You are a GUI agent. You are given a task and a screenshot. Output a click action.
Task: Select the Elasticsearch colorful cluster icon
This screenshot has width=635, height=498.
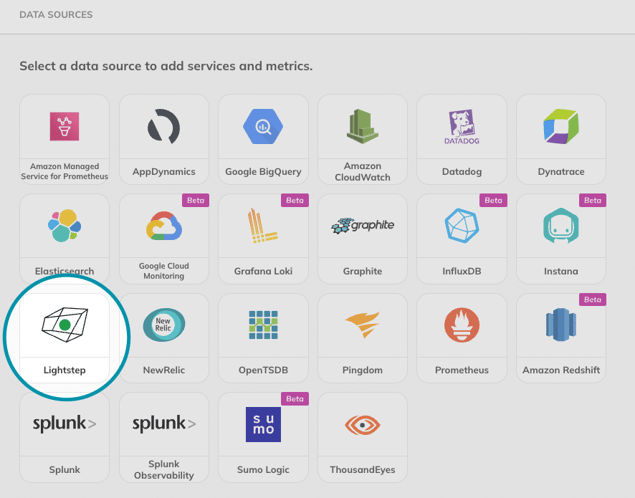pos(64,226)
